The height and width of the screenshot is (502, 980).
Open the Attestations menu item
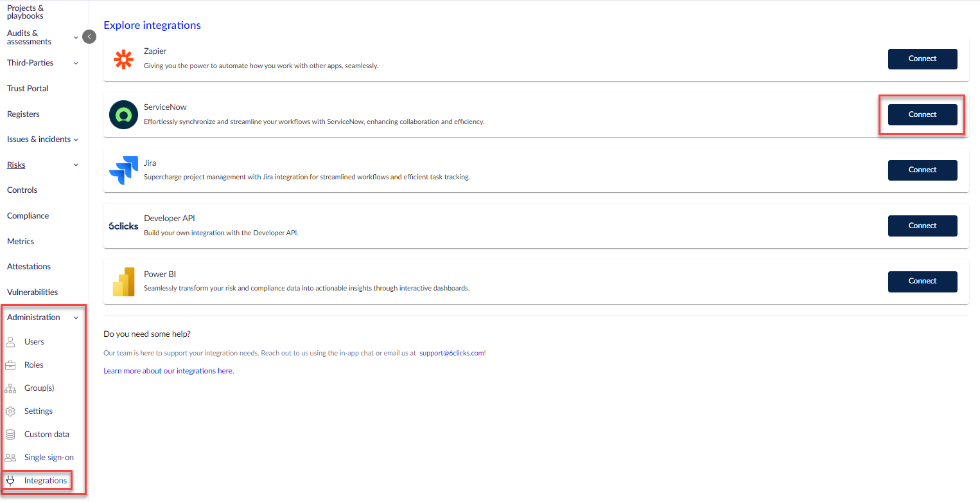pos(29,267)
